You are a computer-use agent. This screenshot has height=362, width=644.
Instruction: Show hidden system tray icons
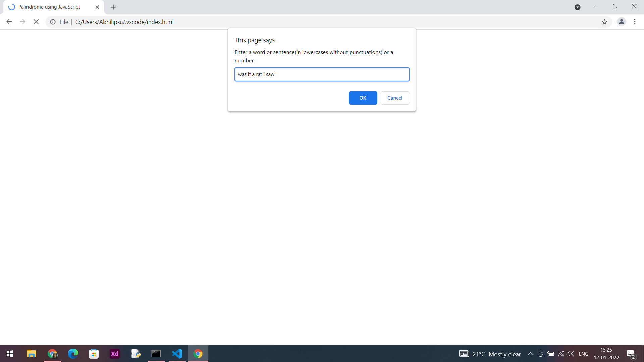click(x=530, y=354)
